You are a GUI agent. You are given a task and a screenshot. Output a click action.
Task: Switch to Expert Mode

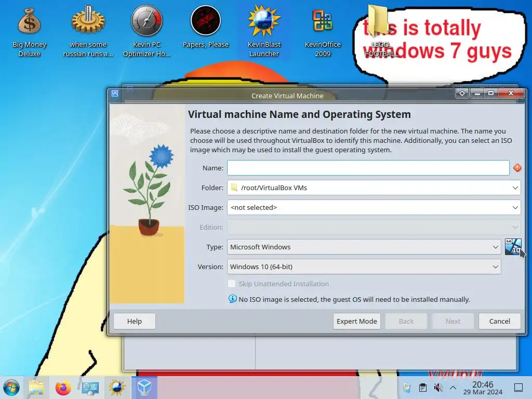point(356,321)
